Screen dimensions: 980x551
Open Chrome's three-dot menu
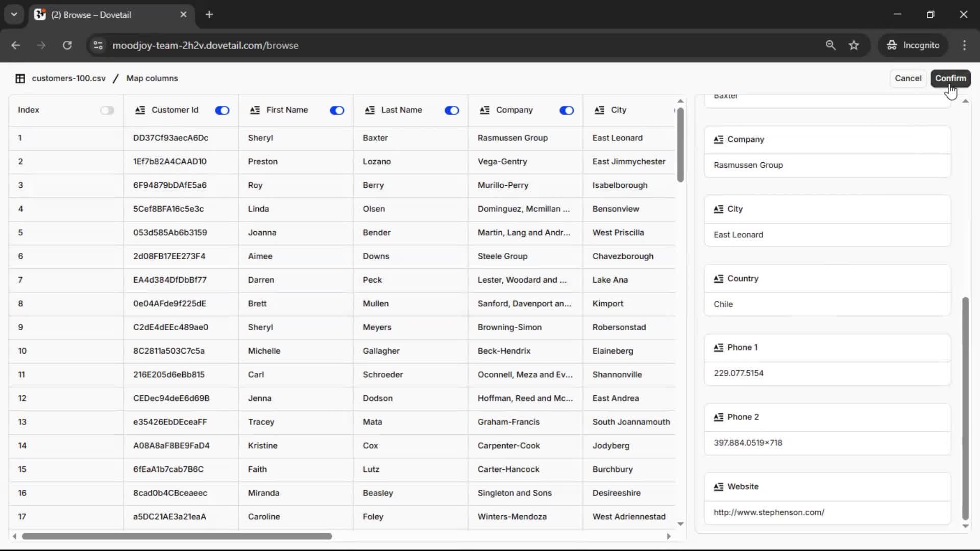[964, 45]
